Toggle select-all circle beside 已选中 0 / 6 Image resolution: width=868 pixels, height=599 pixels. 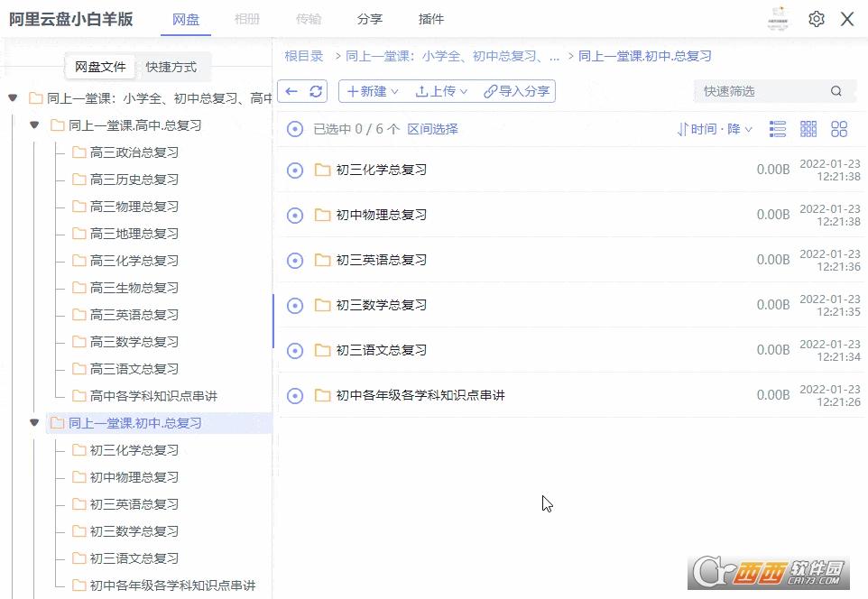294,129
